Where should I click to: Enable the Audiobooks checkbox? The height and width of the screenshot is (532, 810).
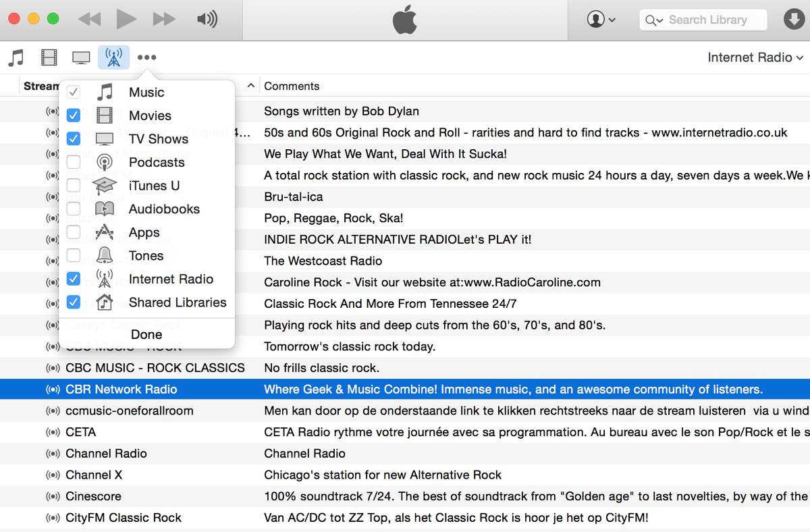pos(74,209)
